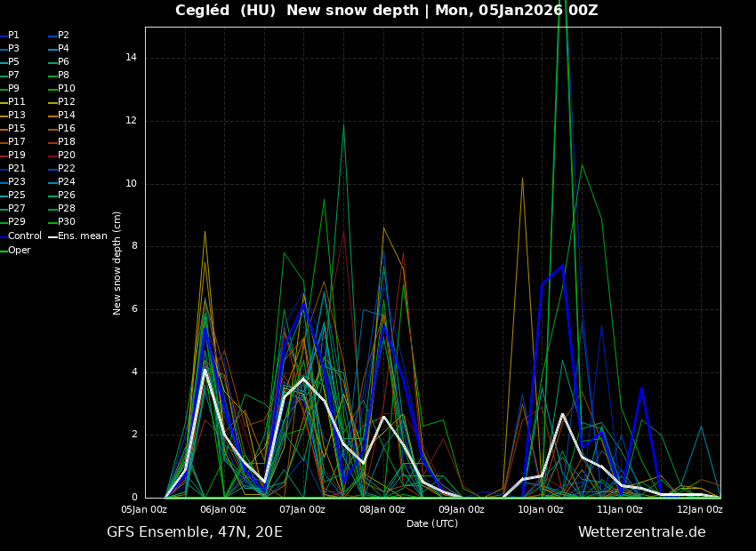Click the 14 value on y-axis
The image size is (756, 551).
pos(131,58)
